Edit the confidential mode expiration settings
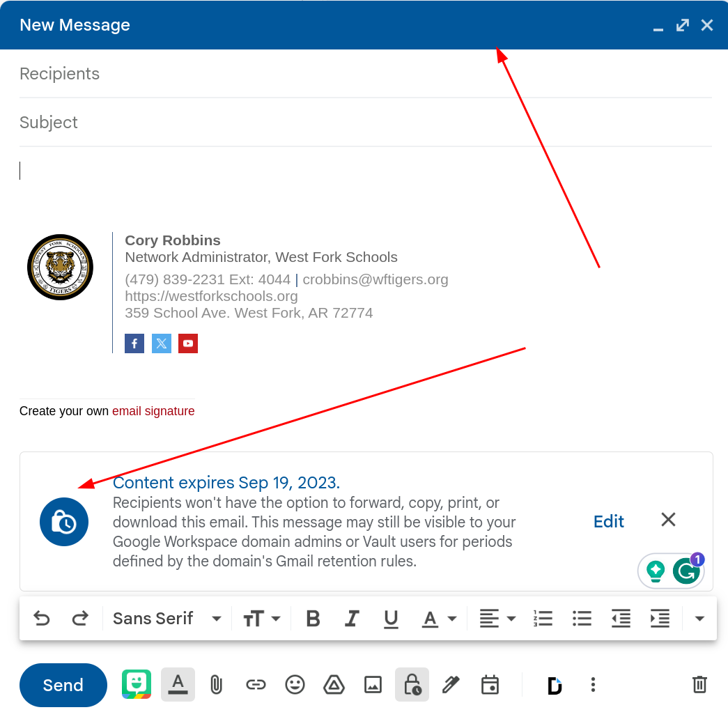Screen dimensions: 728x719 click(x=609, y=521)
